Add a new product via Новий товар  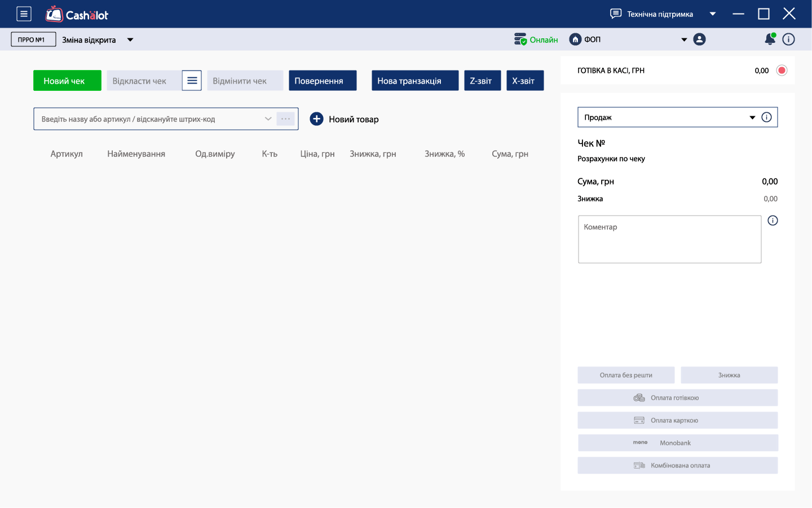pos(345,119)
